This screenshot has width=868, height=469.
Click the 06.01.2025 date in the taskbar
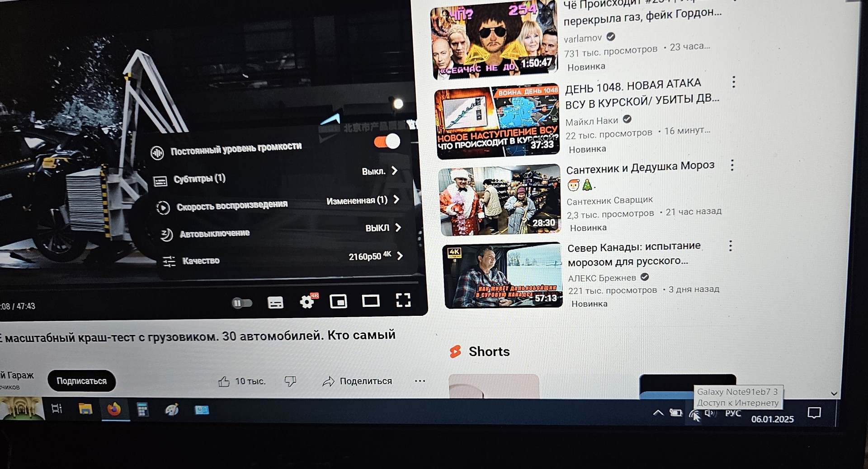pos(773,419)
